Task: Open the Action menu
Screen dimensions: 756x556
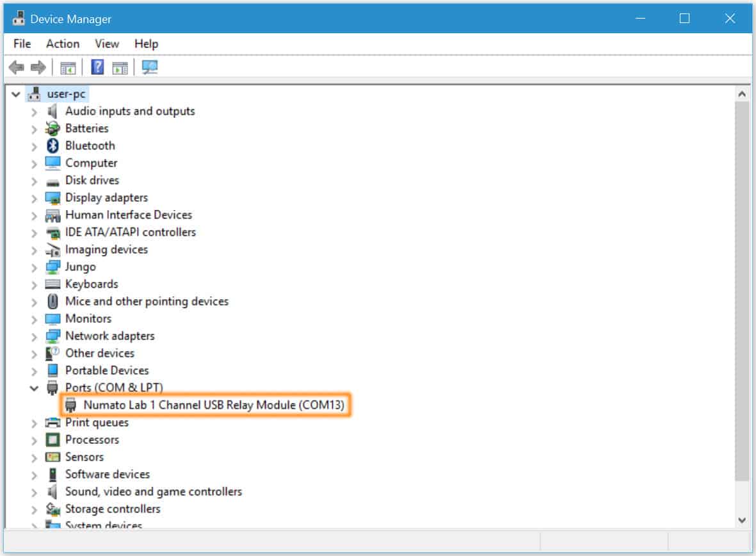Action: click(63, 44)
